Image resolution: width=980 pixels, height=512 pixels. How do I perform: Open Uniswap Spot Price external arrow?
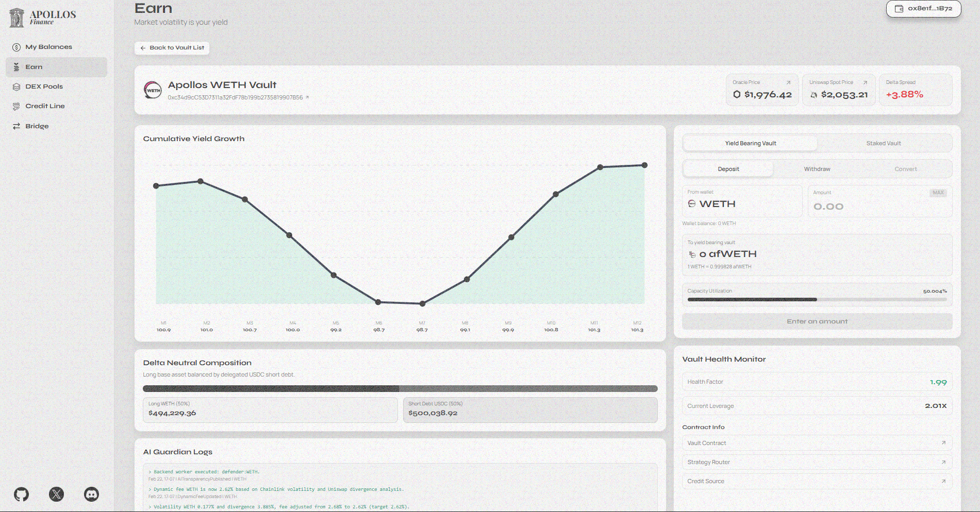click(x=865, y=82)
